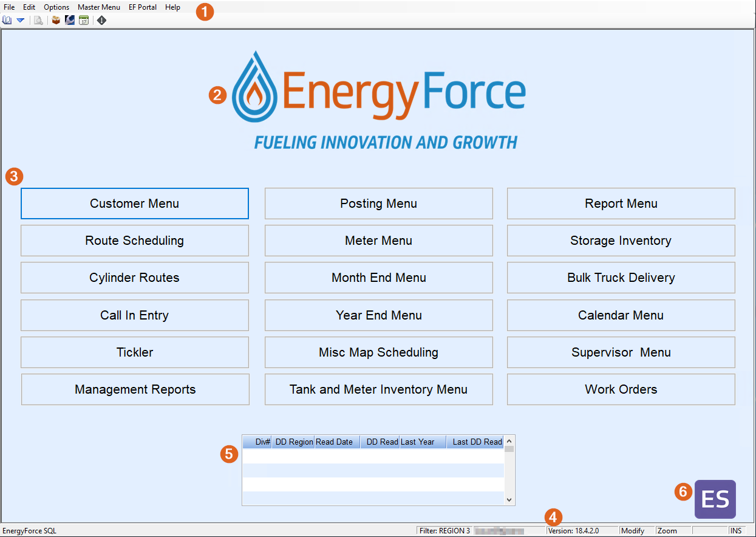Click the grid scrollbar down arrow
756x537 pixels.
(x=509, y=500)
